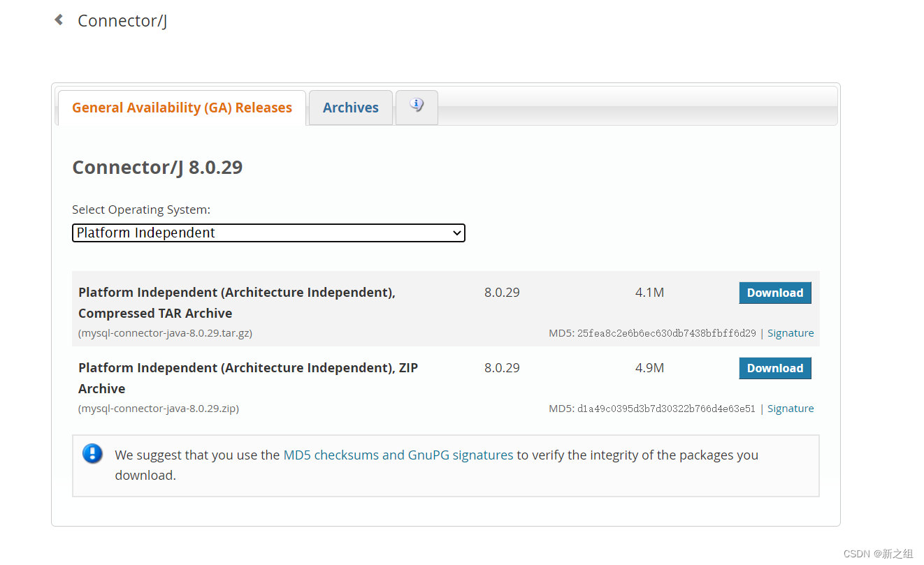Select the Connector/J 8.0.29 heading
This screenshot has height=565, width=924.
[x=157, y=168]
